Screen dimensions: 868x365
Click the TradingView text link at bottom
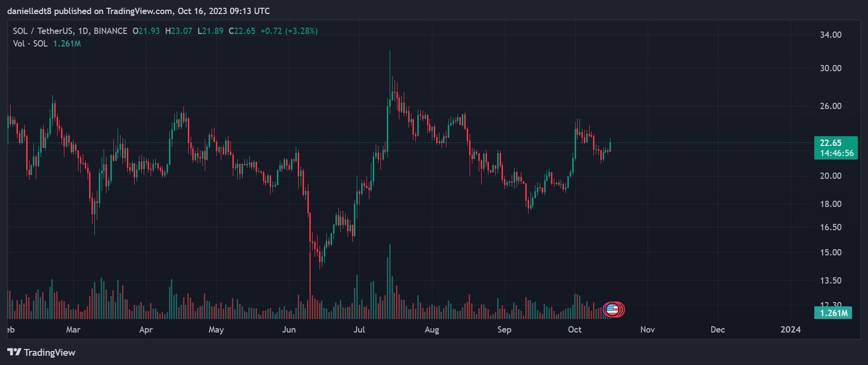pyautogui.click(x=50, y=352)
